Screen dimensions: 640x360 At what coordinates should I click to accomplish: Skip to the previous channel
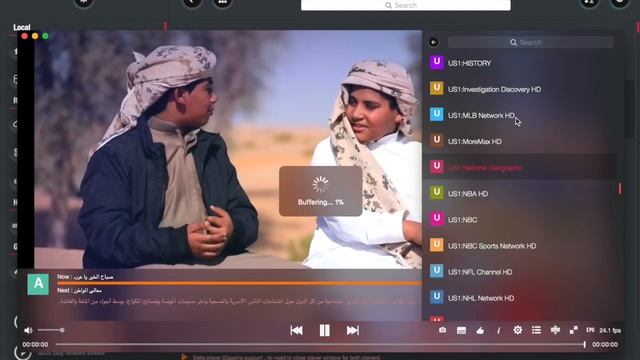click(x=296, y=330)
